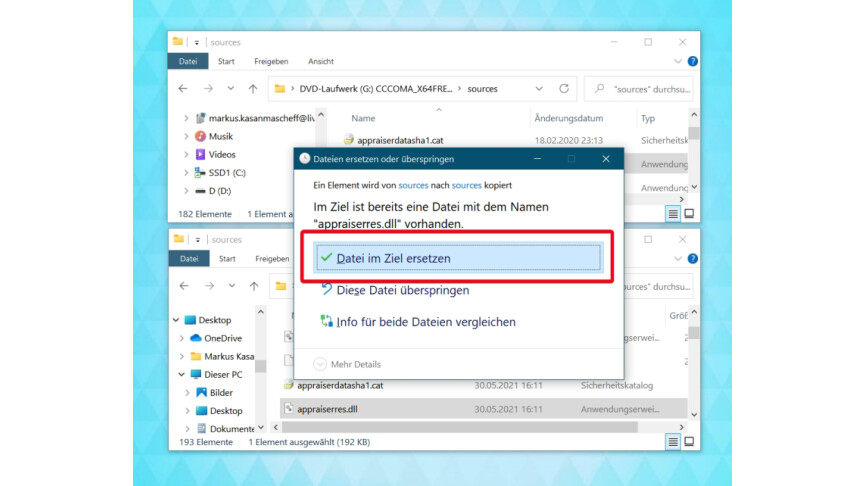This screenshot has width=864, height=486.
Task: Go back in upper Explorer window
Action: click(183, 89)
